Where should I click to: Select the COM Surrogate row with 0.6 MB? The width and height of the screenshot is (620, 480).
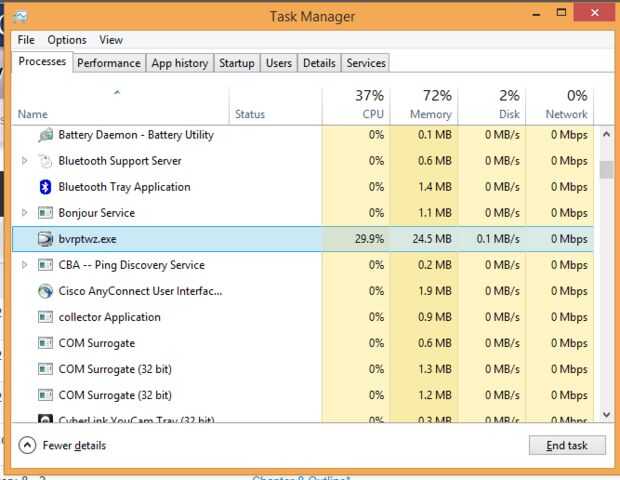(x=303, y=343)
